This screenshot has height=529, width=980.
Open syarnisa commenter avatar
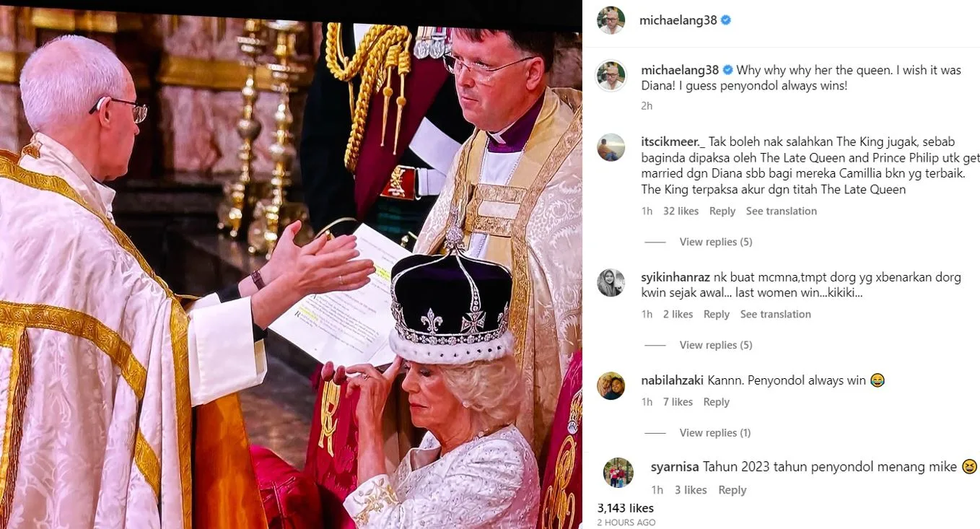[x=618, y=473]
